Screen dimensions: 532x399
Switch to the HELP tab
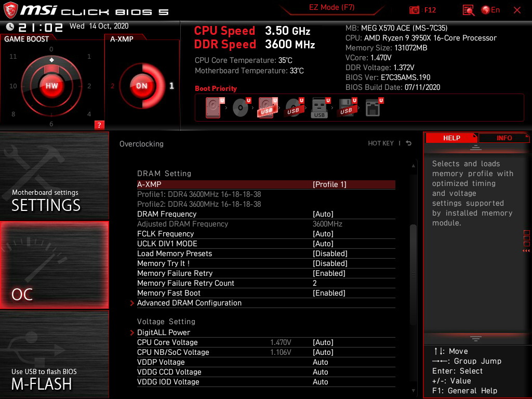[451, 138]
